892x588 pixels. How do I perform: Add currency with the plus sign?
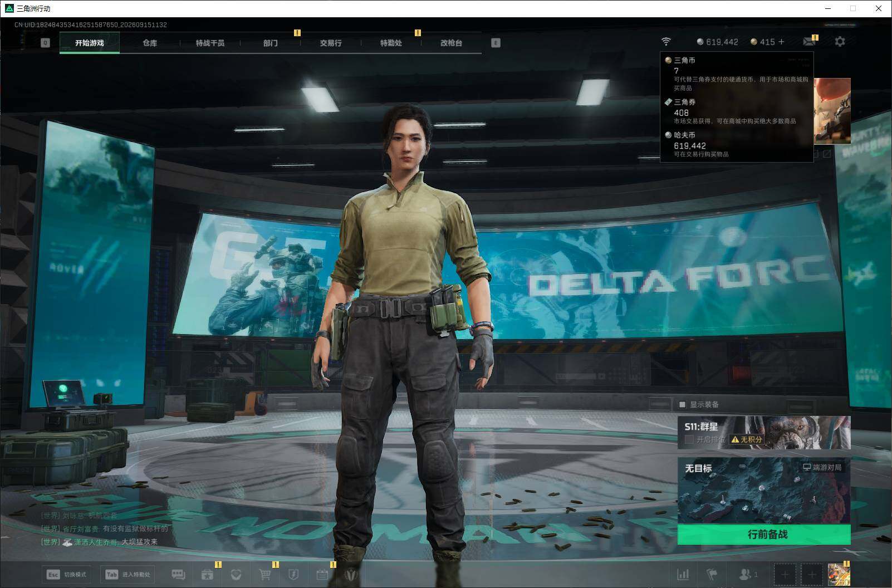pos(781,42)
